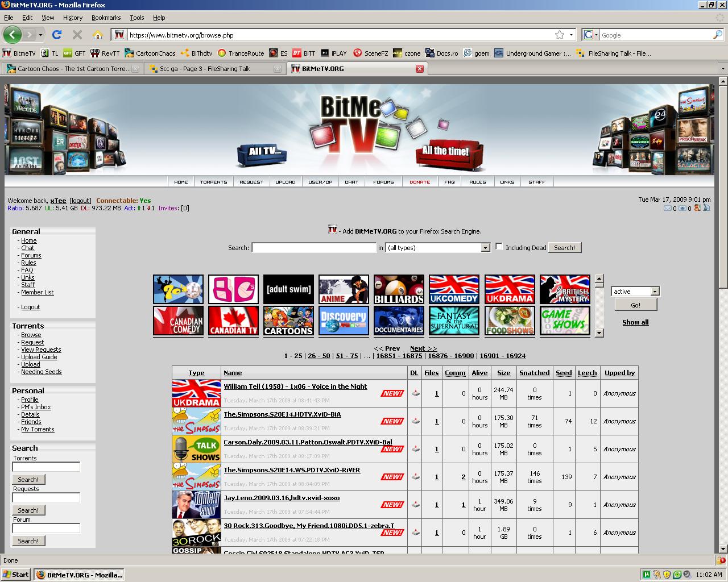Focus the main torrent Search text field

[314, 247]
